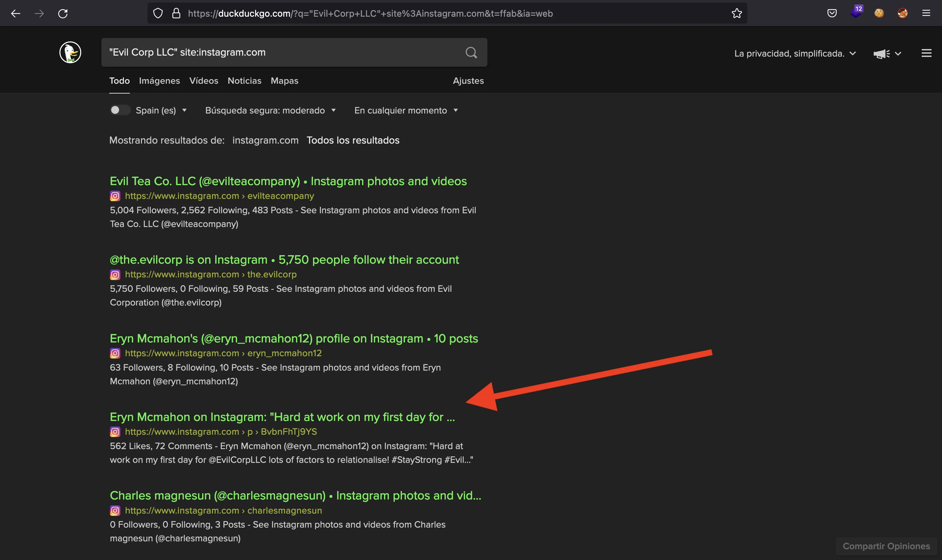Expand La privacidad, simplificada dropdown

795,54
